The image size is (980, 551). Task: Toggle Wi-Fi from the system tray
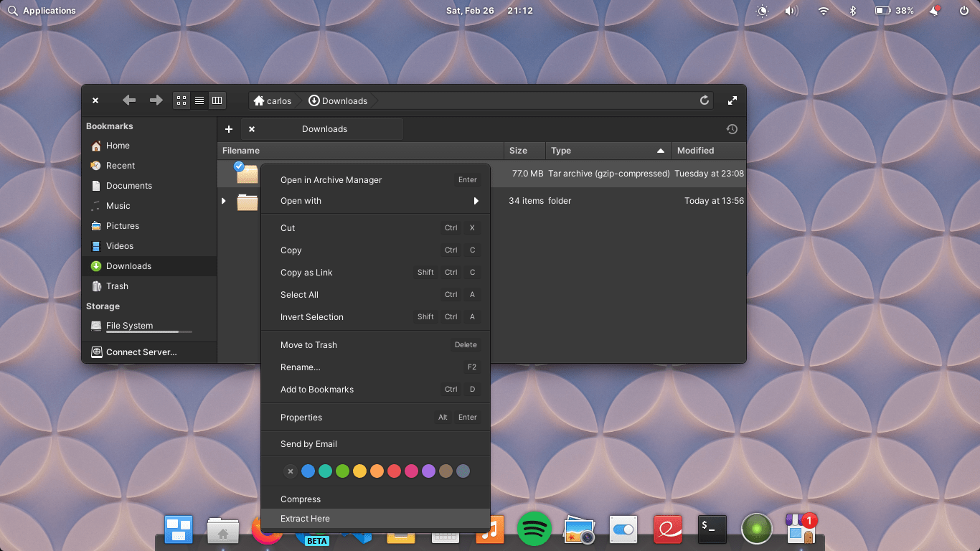(x=822, y=11)
